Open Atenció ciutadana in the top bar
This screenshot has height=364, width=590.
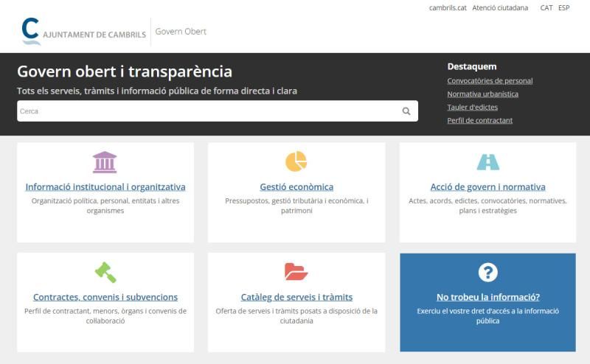500,8
